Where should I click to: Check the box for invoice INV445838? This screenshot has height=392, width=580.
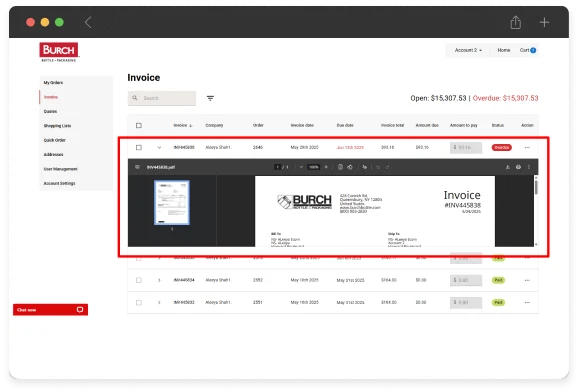pos(139,148)
